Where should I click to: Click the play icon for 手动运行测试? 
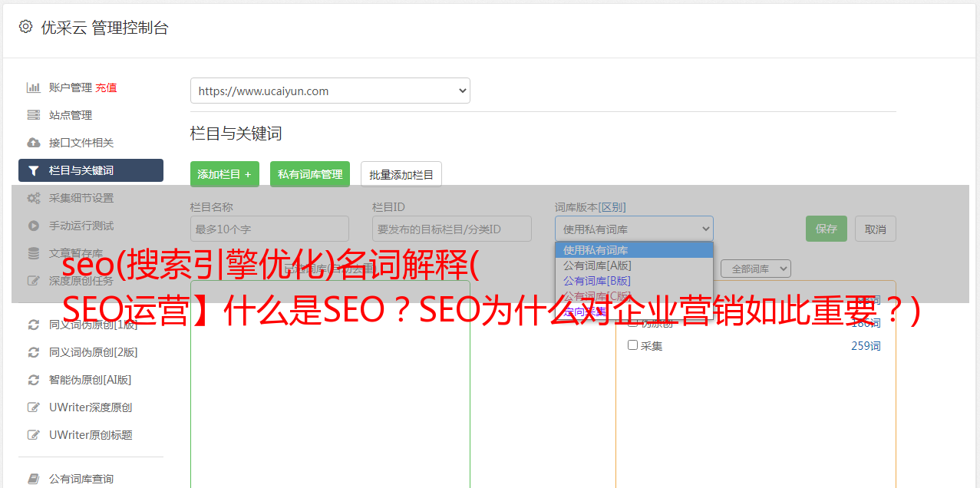click(x=33, y=226)
